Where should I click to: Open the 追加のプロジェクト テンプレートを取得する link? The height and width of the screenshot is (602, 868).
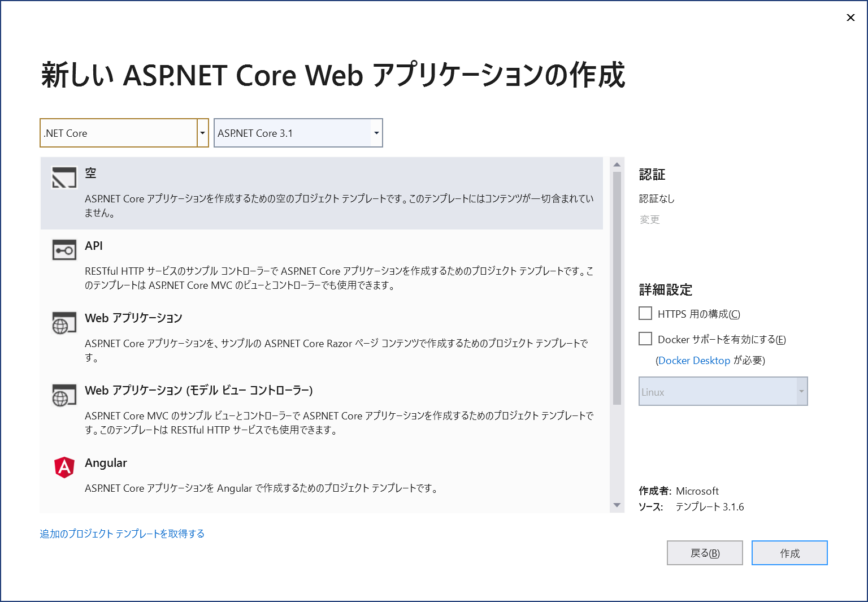(122, 534)
